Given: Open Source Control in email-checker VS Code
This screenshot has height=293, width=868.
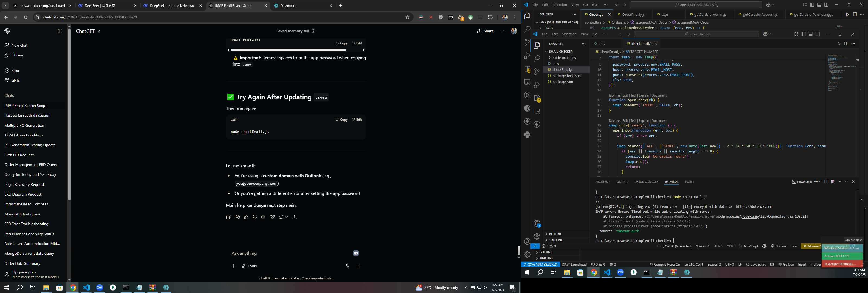Looking at the screenshot, I should [537, 71].
